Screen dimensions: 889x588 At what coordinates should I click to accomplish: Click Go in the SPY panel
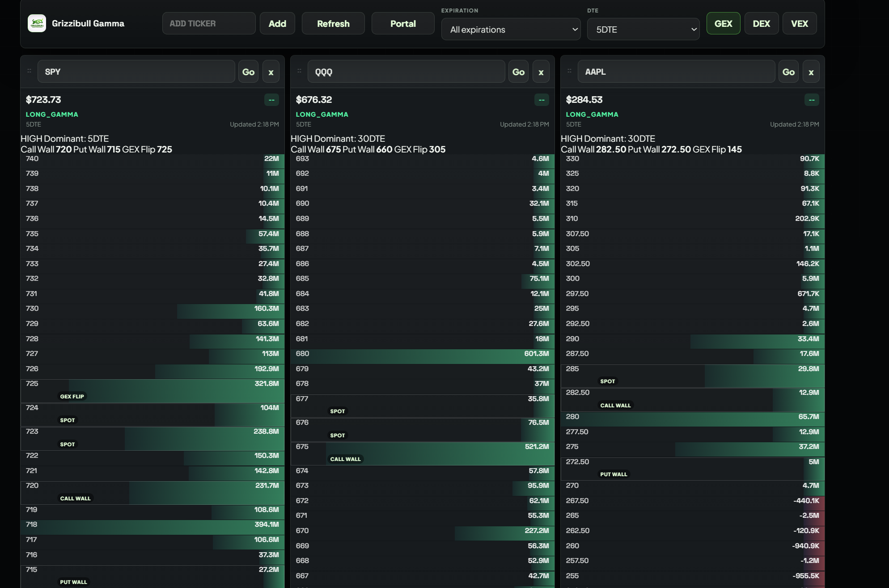(249, 72)
